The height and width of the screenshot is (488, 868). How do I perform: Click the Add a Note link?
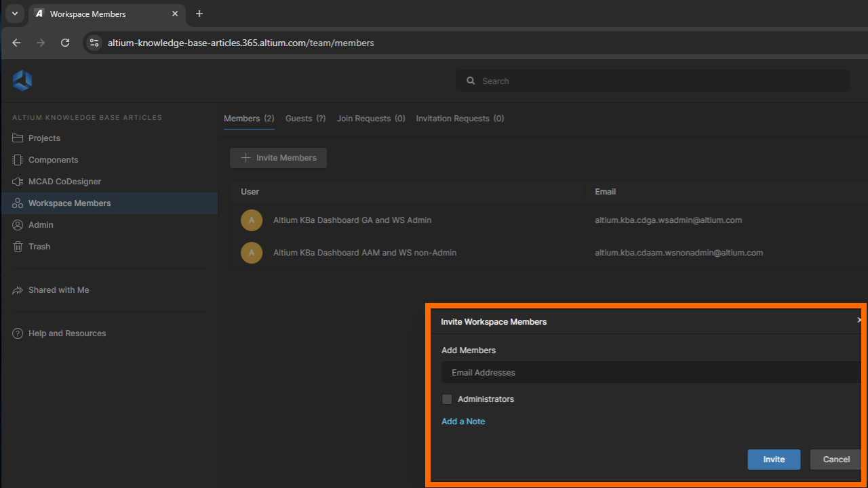(463, 422)
